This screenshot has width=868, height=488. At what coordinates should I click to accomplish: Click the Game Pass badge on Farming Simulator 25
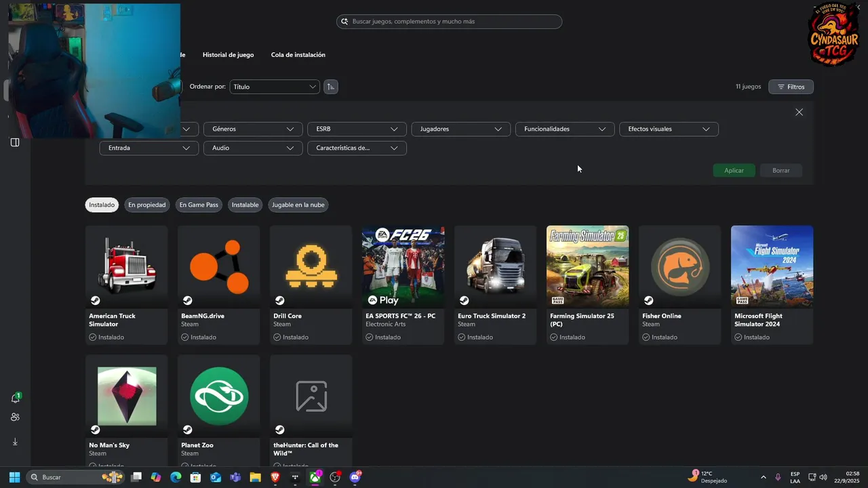point(557,300)
